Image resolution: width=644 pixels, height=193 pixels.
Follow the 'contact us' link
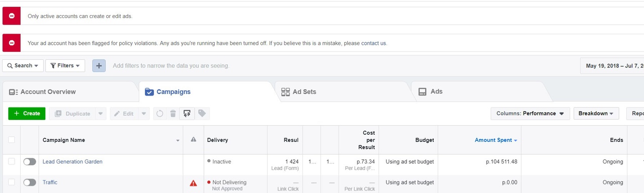coord(373,43)
